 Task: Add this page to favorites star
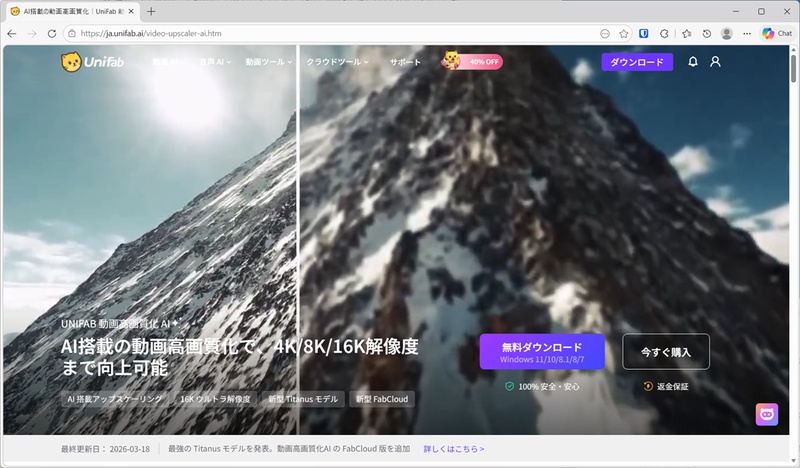click(x=623, y=34)
